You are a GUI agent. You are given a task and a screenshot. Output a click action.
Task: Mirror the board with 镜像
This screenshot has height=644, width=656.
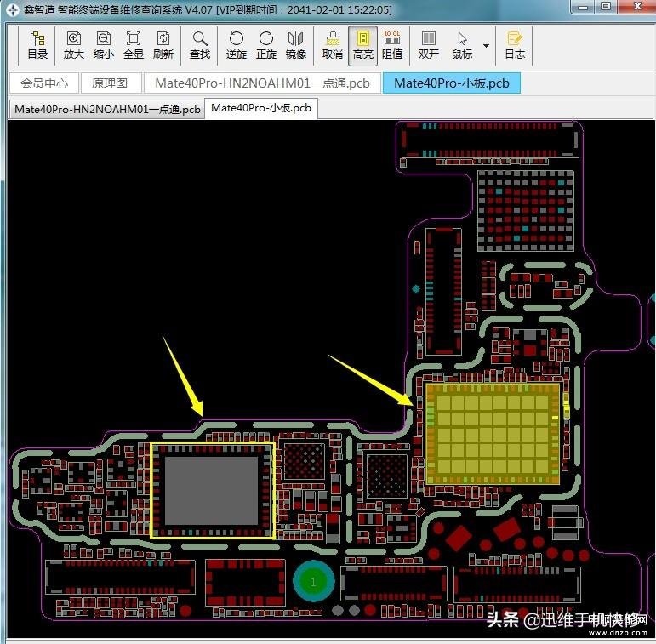(x=296, y=45)
